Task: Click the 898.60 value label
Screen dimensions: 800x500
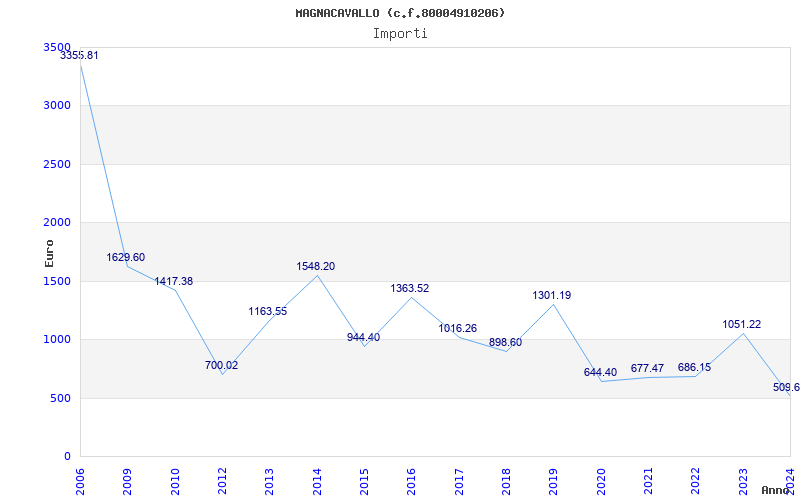Action: (x=506, y=343)
